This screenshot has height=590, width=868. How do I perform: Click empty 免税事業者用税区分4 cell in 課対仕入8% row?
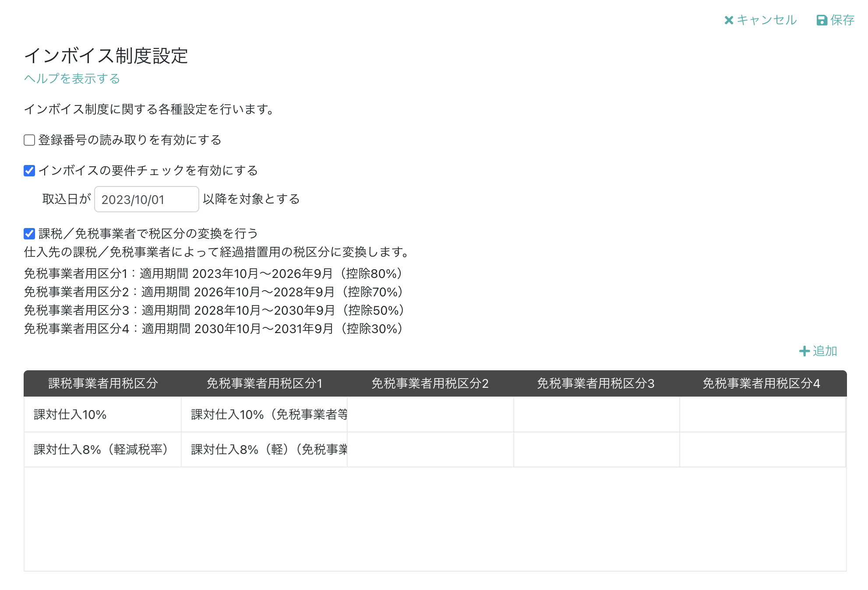[x=762, y=450]
